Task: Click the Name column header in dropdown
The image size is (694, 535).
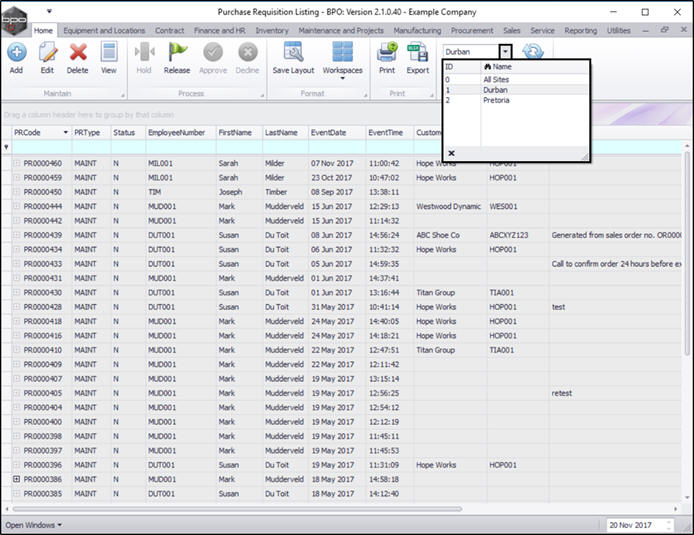Action: pyautogui.click(x=535, y=67)
